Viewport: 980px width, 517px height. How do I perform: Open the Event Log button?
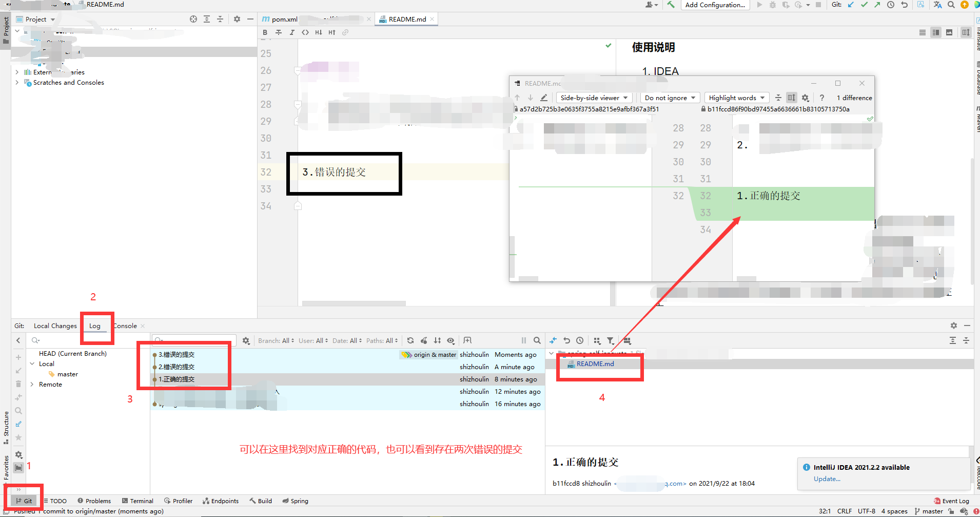click(952, 501)
